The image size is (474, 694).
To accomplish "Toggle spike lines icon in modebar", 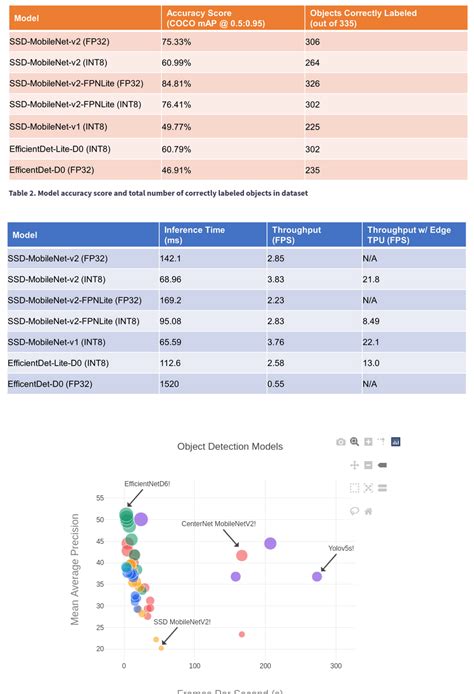I will pyautogui.click(x=382, y=441).
